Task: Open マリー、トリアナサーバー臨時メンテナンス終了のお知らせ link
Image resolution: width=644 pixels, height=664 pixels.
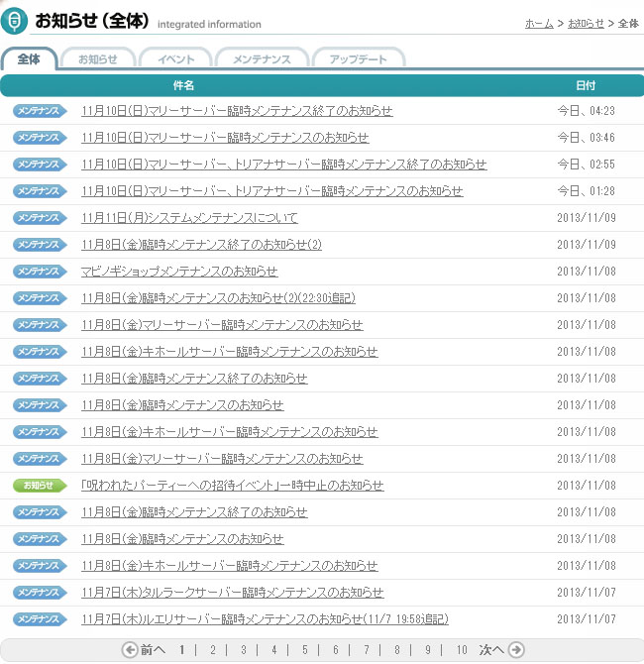Action: click(x=284, y=165)
